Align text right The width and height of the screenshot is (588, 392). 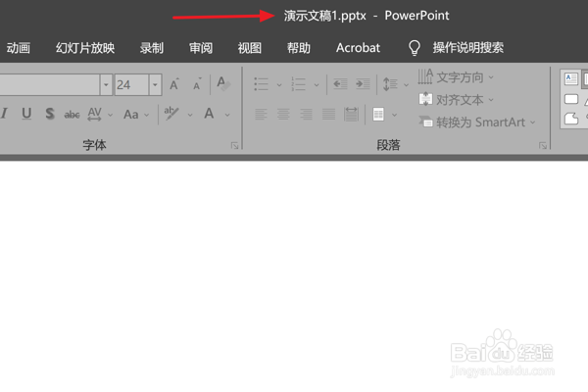click(306, 114)
